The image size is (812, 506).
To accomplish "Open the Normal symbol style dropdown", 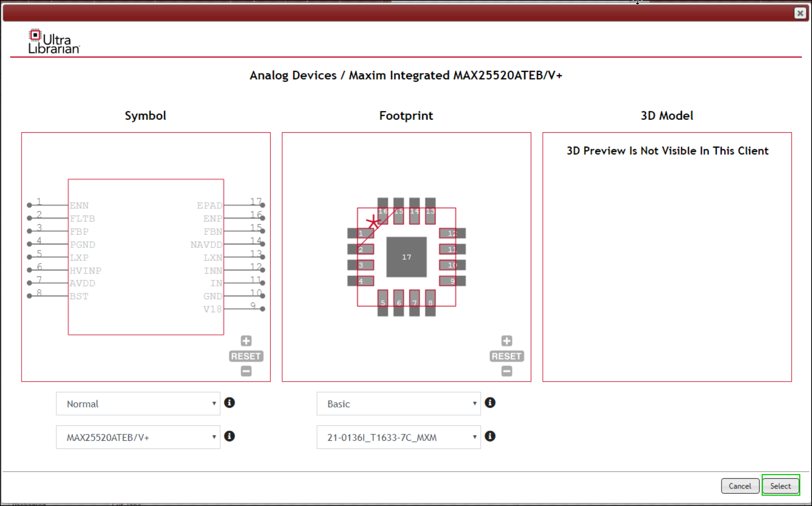I will [x=138, y=404].
